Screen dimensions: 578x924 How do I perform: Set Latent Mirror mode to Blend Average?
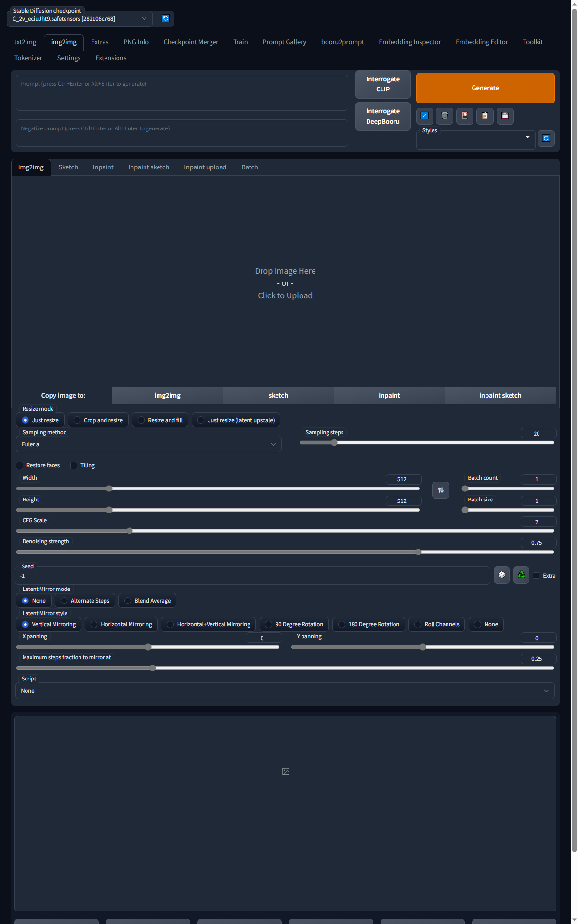[147, 601]
